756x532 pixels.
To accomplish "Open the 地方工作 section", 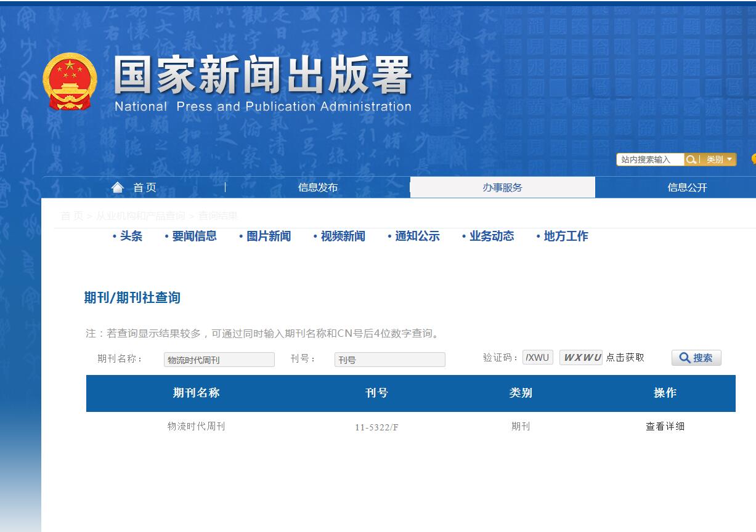I will pos(566,236).
